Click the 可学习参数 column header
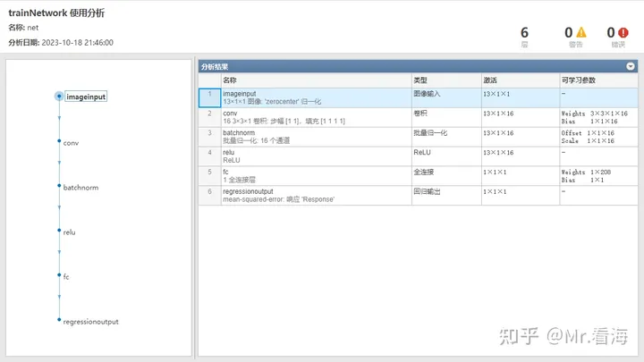The image size is (644, 362). (x=598, y=80)
